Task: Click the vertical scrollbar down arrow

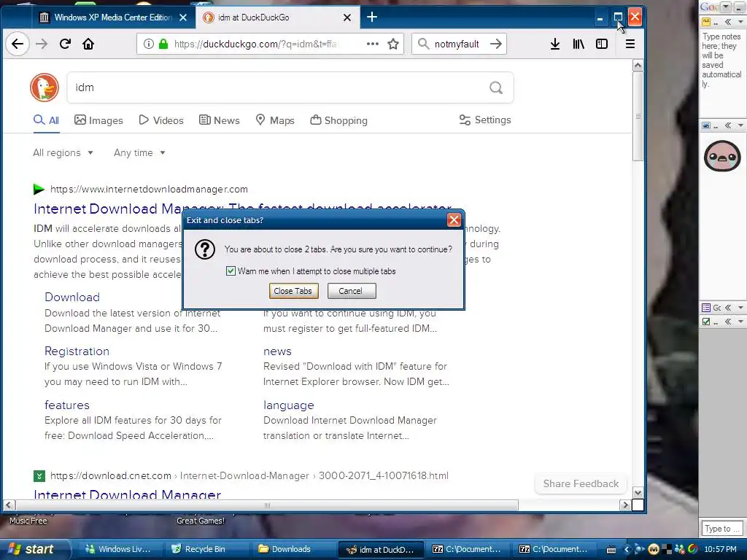Action: point(638,493)
